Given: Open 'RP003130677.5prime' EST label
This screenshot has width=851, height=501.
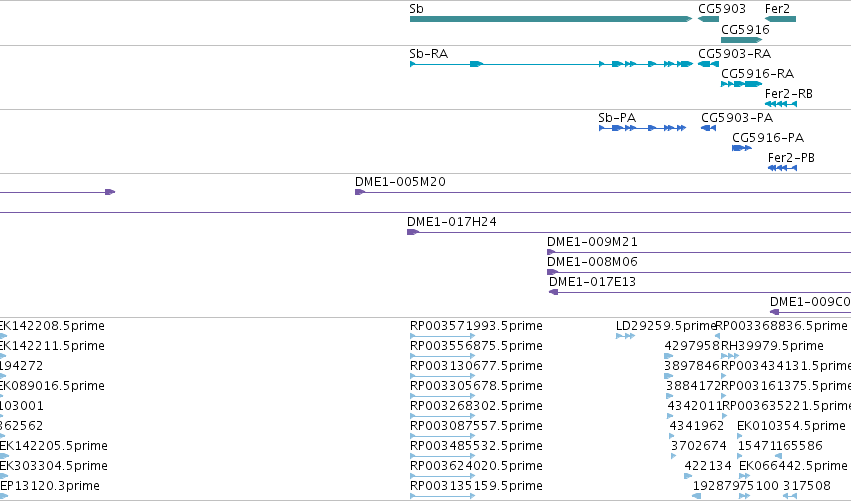Looking at the screenshot, I should click(x=476, y=366).
